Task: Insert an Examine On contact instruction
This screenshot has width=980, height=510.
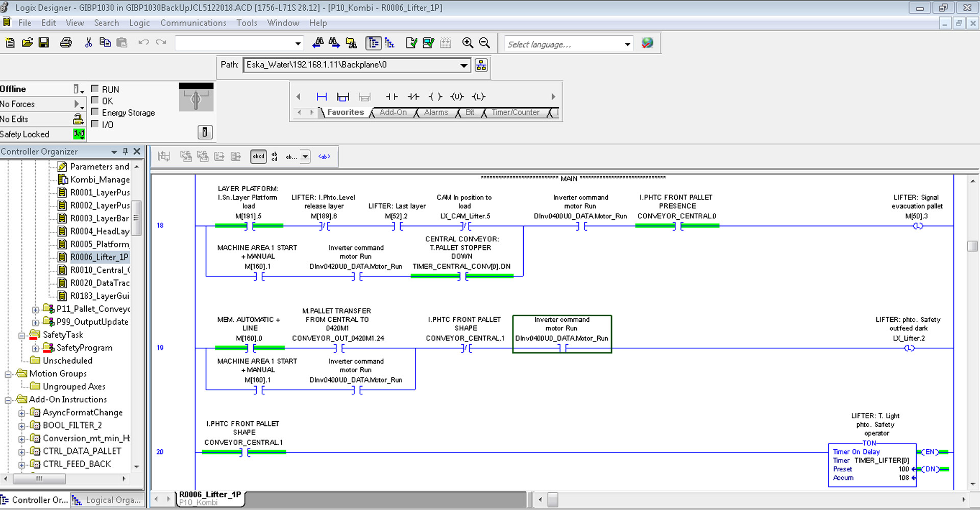Action: [x=391, y=97]
